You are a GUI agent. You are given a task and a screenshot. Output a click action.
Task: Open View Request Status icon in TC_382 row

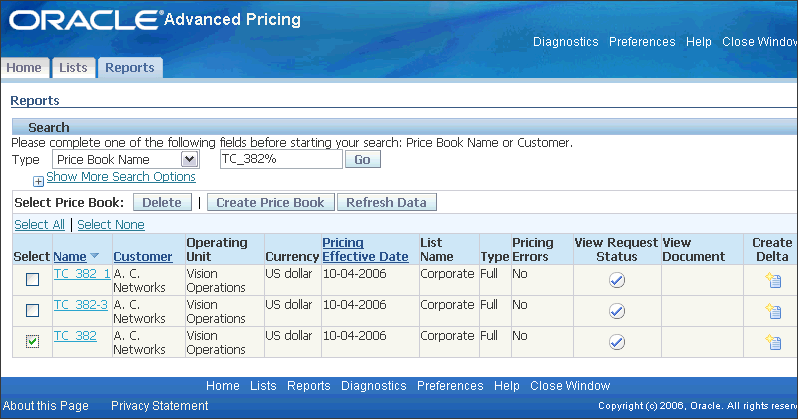coord(617,342)
